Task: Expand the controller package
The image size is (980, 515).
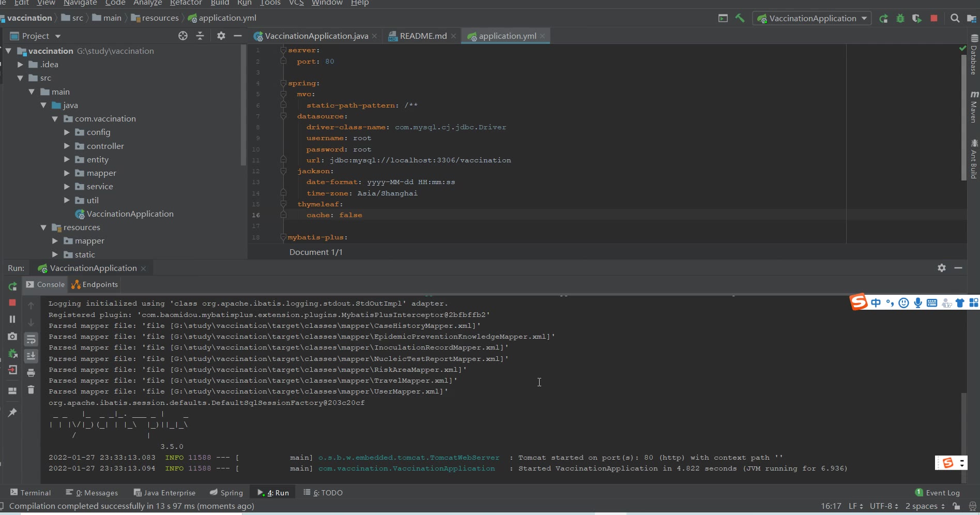Action: 67,146
